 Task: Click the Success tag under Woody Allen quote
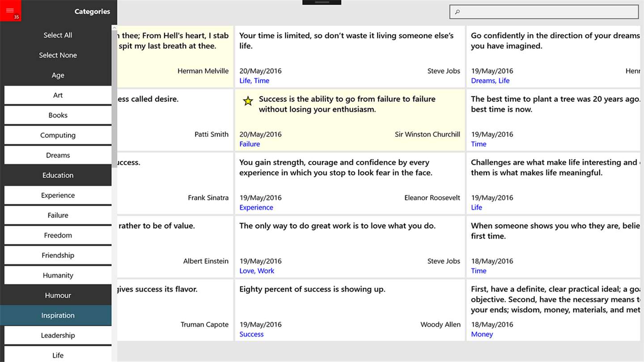[x=251, y=334]
